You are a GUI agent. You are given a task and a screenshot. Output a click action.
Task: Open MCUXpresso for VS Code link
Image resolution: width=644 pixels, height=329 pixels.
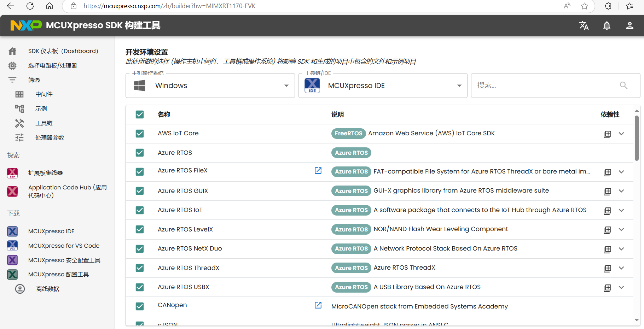[x=64, y=246]
